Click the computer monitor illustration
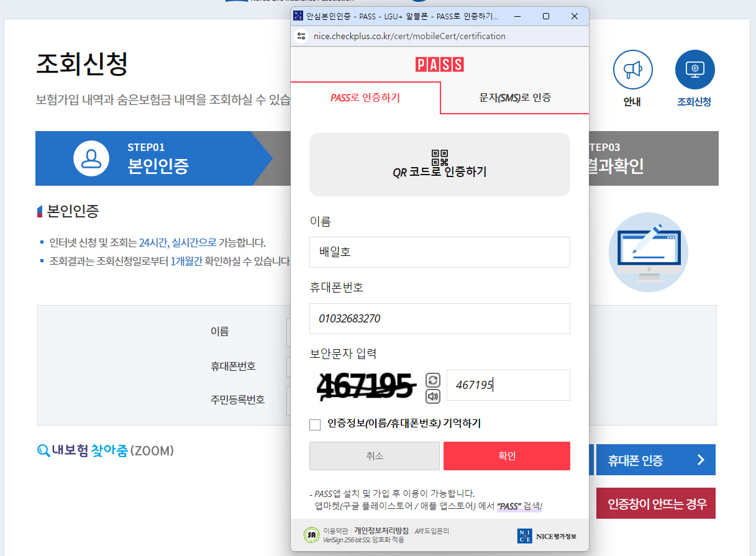756x556 pixels. (649, 252)
